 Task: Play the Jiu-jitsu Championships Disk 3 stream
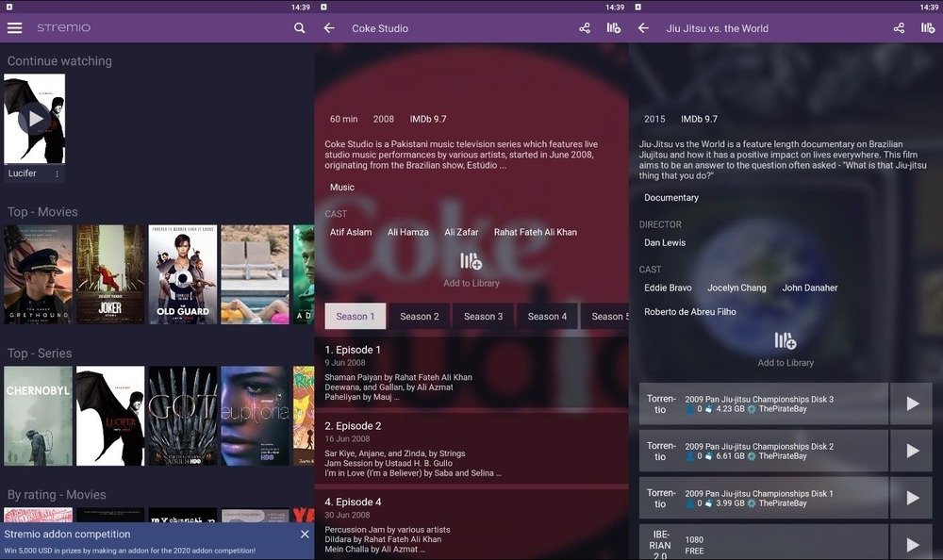[912, 404]
